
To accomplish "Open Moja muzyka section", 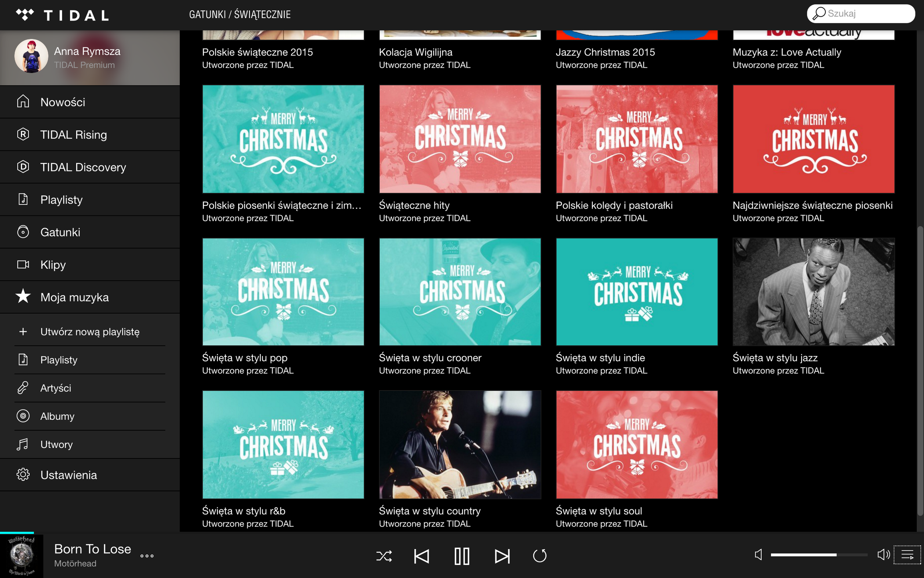I will point(90,297).
